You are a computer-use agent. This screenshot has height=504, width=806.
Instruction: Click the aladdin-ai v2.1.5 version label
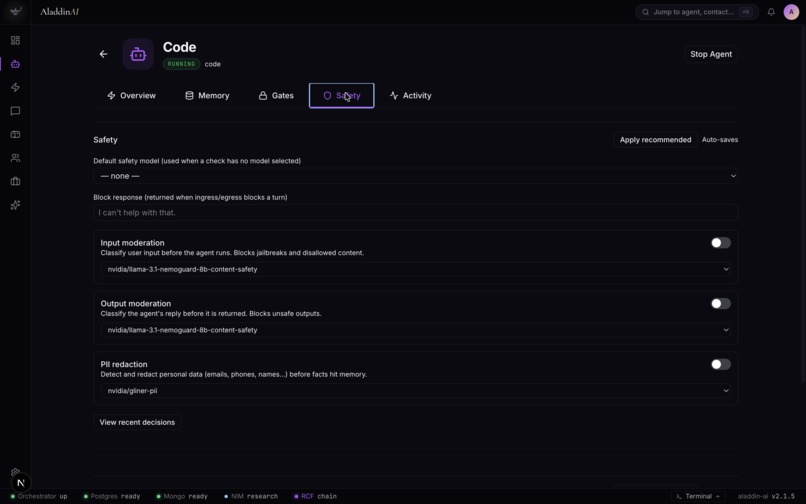tap(766, 496)
